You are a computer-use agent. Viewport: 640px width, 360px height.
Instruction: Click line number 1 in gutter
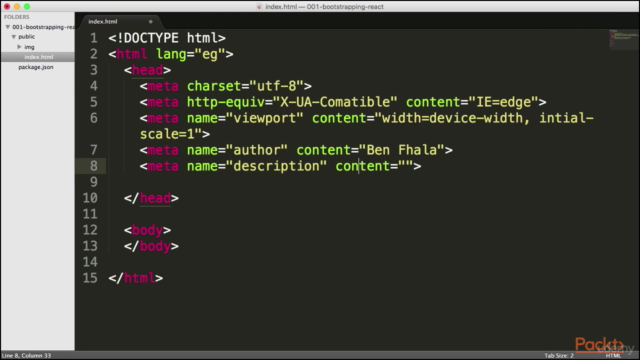94,38
